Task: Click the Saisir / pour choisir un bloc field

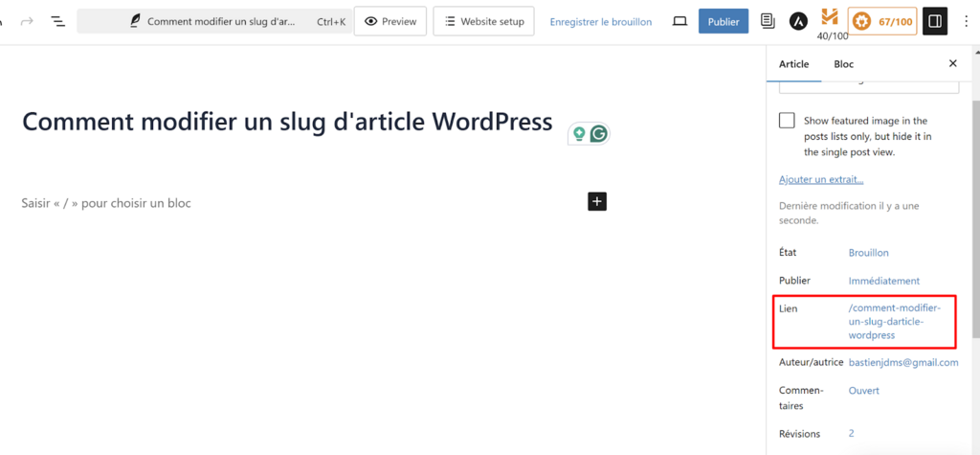Action: tap(106, 203)
